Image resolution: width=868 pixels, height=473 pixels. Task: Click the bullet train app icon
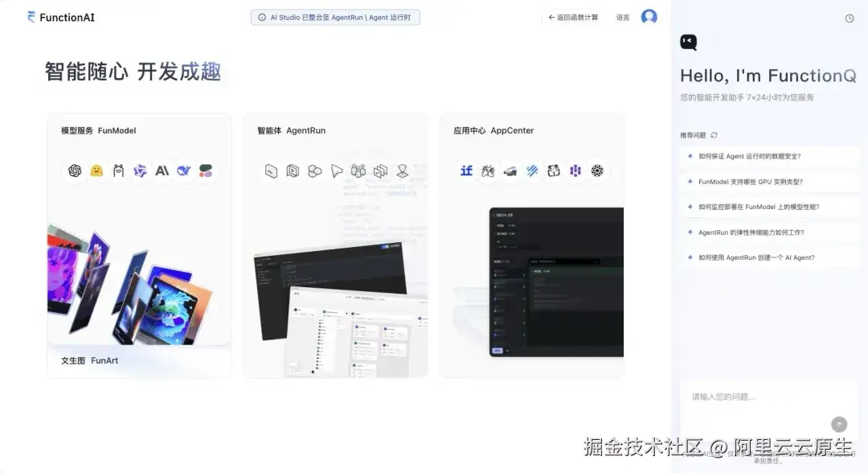(510, 171)
